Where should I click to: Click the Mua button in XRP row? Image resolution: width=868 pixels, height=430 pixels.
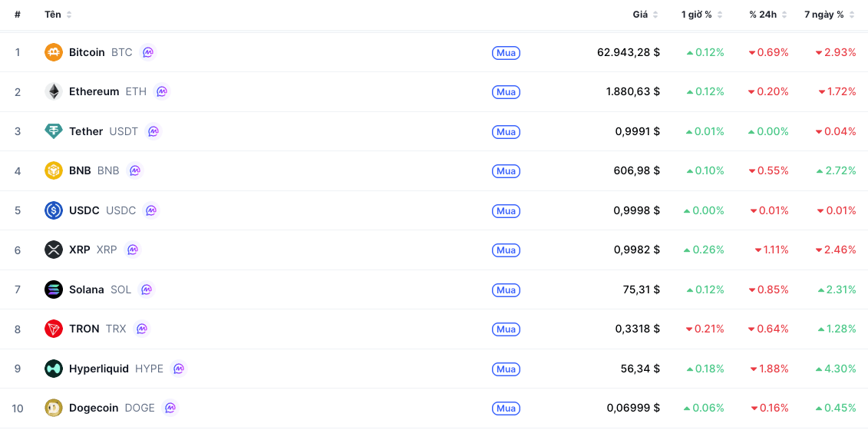click(x=506, y=250)
